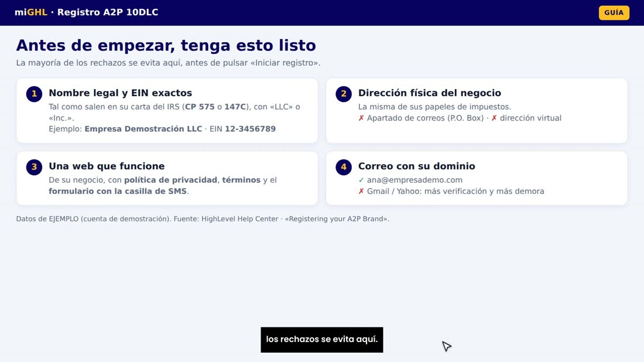Screen dimensions: 644x362
Task: Click heading "Correo con su dominio"
Action: click(x=416, y=166)
